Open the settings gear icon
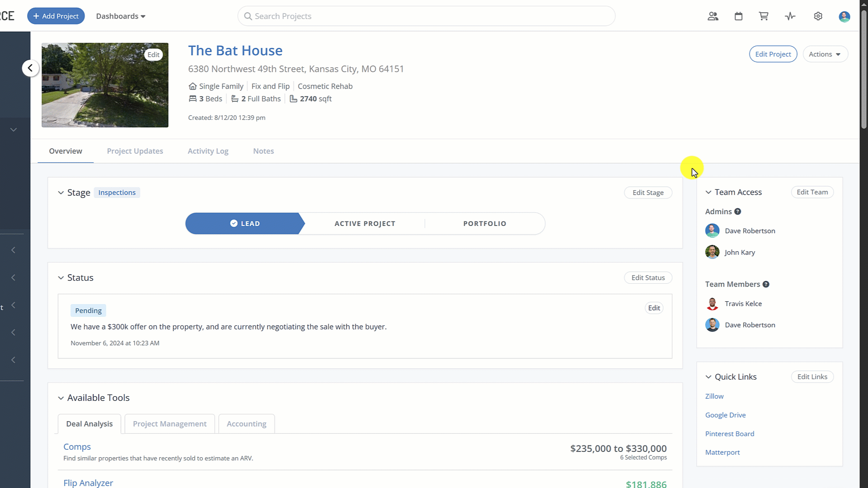This screenshot has height=488, width=868. tap(818, 16)
